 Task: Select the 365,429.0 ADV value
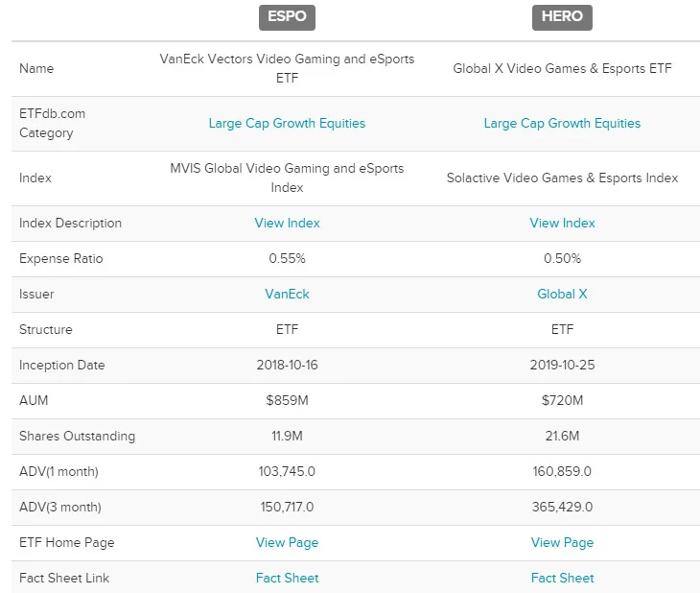tap(562, 507)
